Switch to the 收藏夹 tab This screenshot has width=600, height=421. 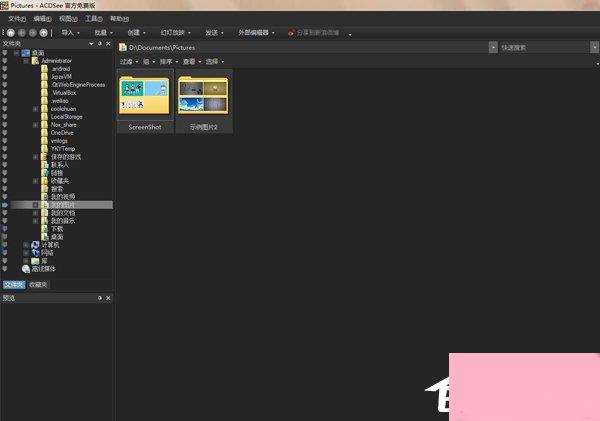[x=38, y=285]
